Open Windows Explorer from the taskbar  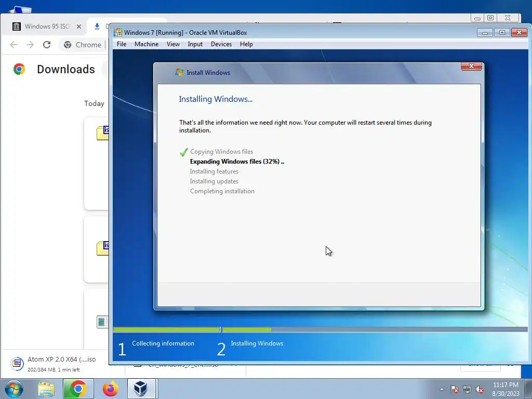46,389
